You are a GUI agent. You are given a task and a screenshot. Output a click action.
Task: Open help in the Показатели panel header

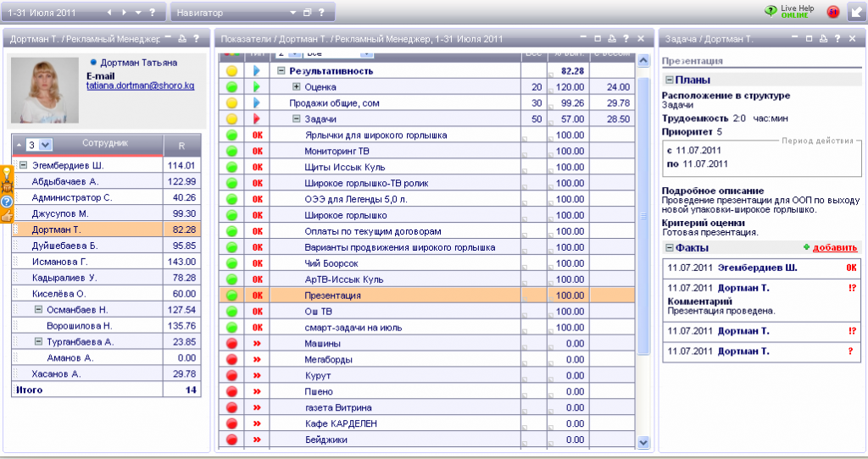(626, 39)
